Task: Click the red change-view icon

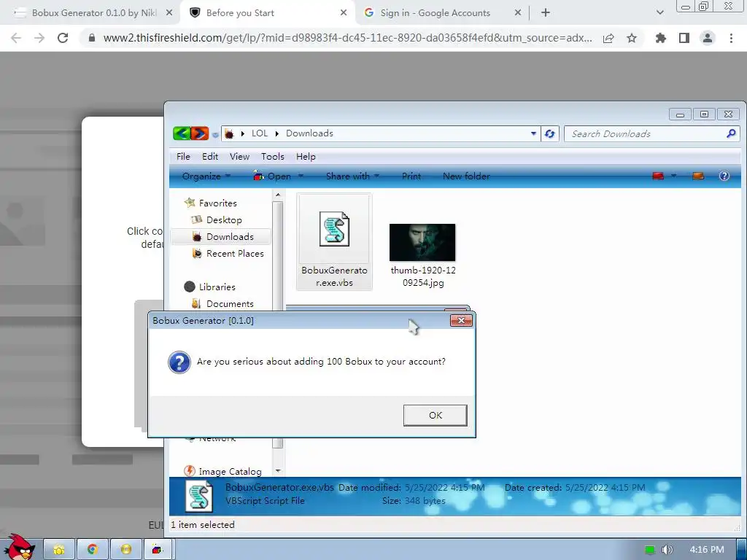Action: [x=659, y=176]
